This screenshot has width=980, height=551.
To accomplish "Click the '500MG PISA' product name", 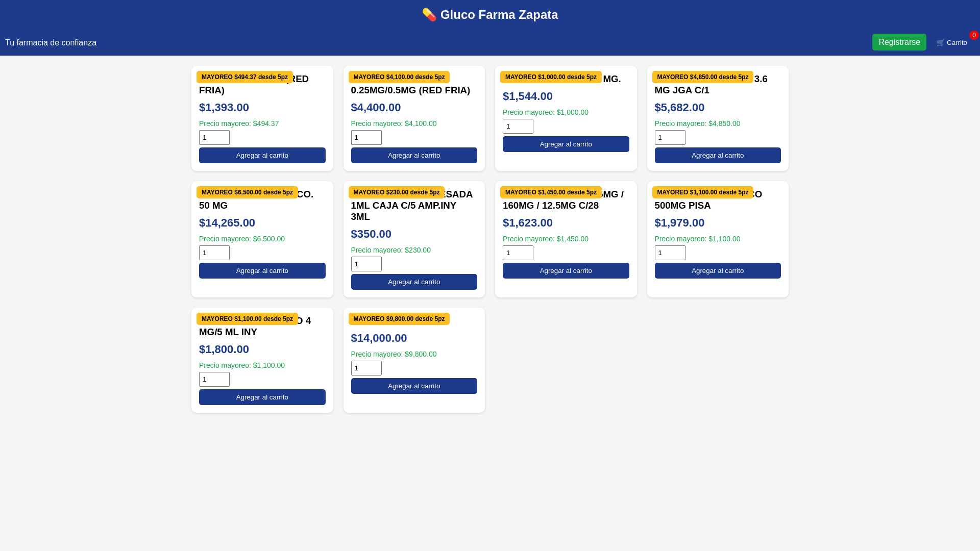I will 682,206.
